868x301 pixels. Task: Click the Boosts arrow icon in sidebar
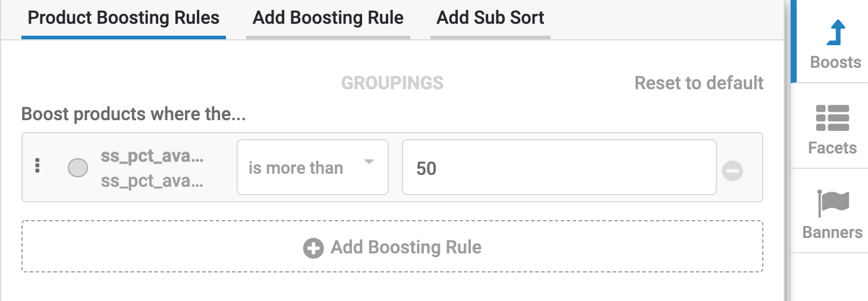[836, 33]
